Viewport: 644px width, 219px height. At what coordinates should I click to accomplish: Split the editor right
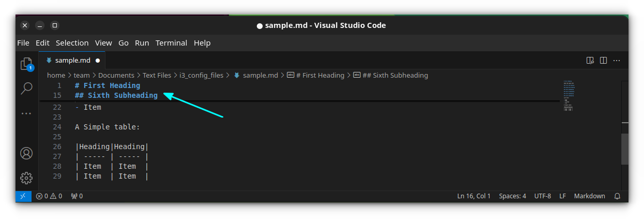point(603,61)
